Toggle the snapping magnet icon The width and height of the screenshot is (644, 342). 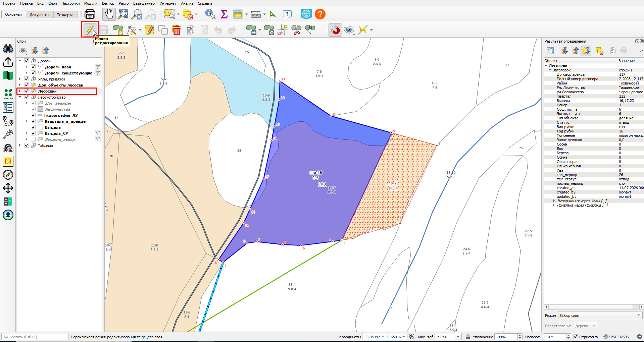click(335, 30)
